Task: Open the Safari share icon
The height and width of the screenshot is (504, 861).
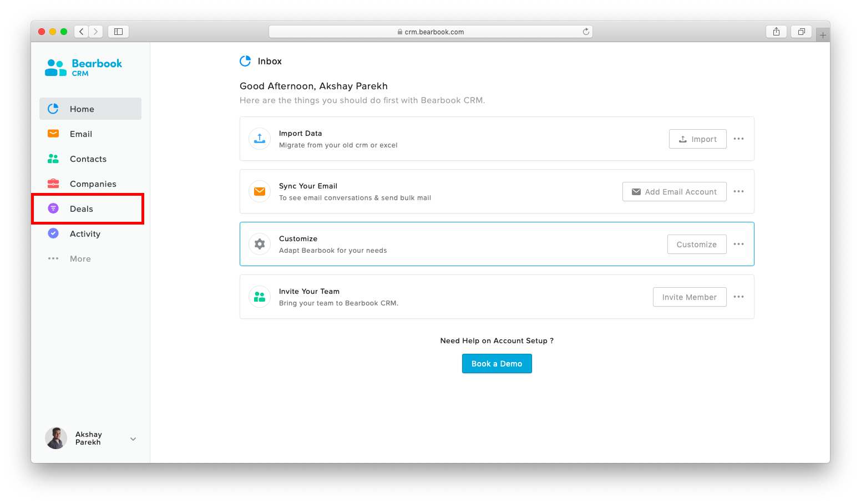Action: [776, 32]
